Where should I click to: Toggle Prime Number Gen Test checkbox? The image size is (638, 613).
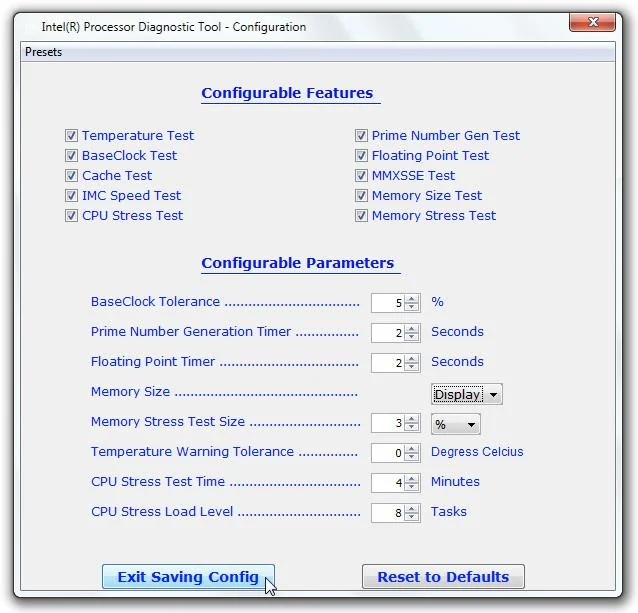point(361,135)
